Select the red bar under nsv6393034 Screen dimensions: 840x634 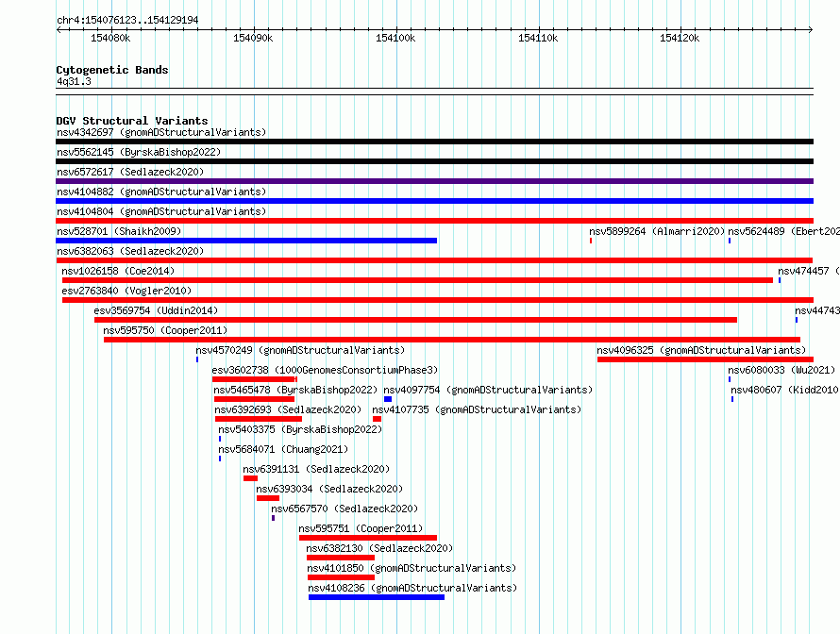click(x=268, y=498)
